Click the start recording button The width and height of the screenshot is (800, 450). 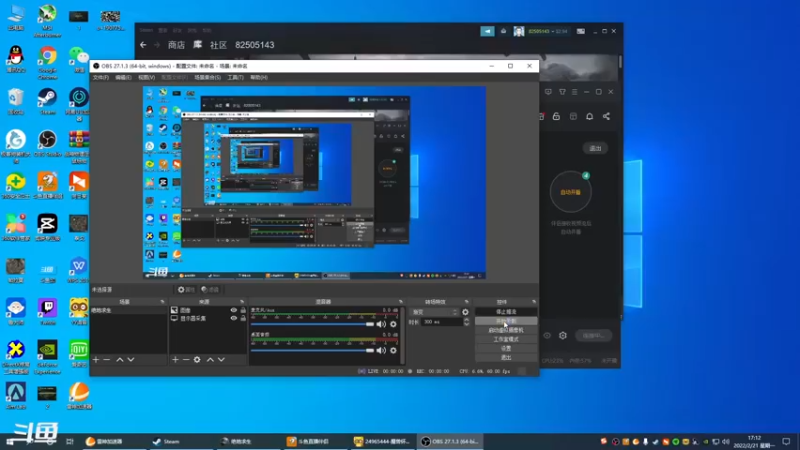pos(506,321)
